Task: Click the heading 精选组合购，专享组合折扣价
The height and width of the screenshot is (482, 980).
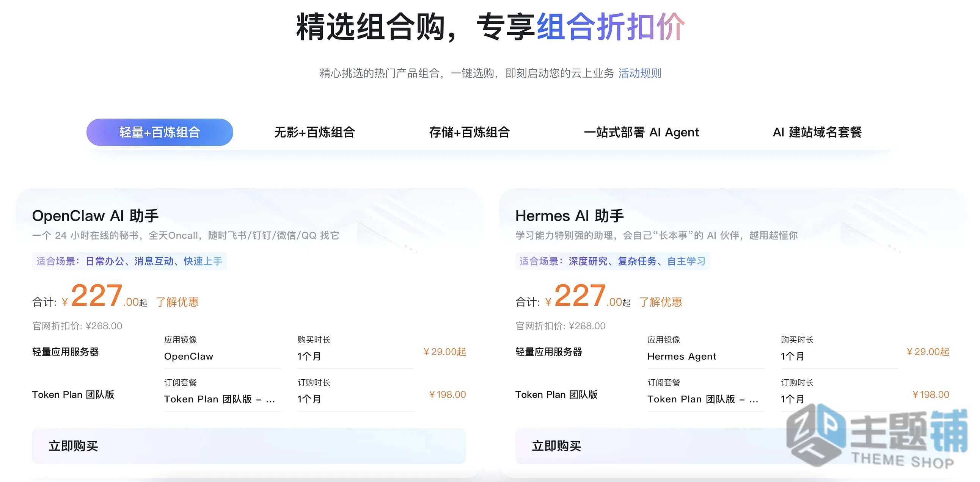Action: click(x=491, y=27)
